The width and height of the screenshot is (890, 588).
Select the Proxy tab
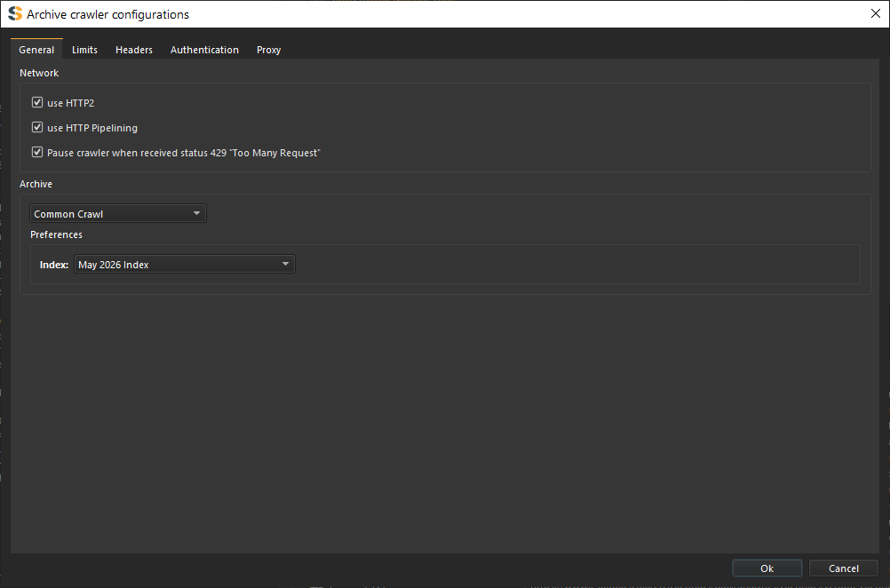268,50
